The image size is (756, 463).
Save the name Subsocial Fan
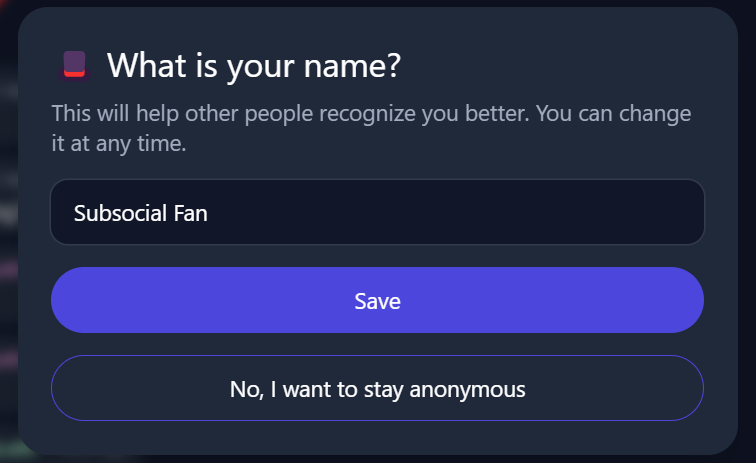pos(377,300)
